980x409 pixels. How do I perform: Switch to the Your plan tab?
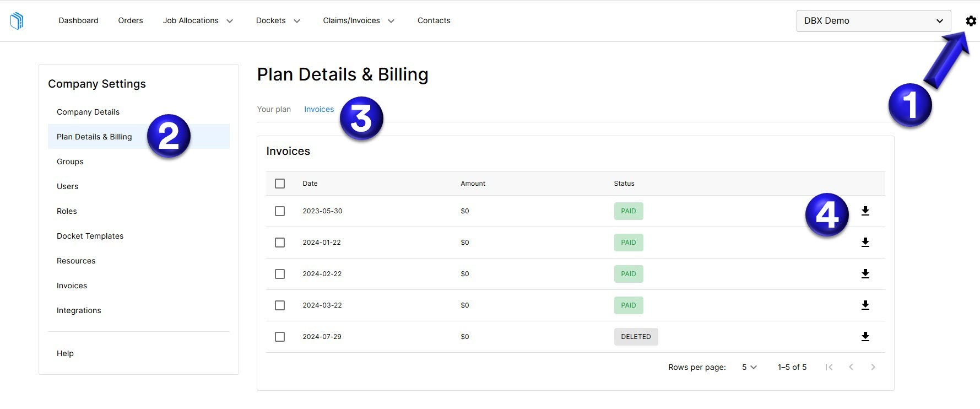[x=274, y=109]
